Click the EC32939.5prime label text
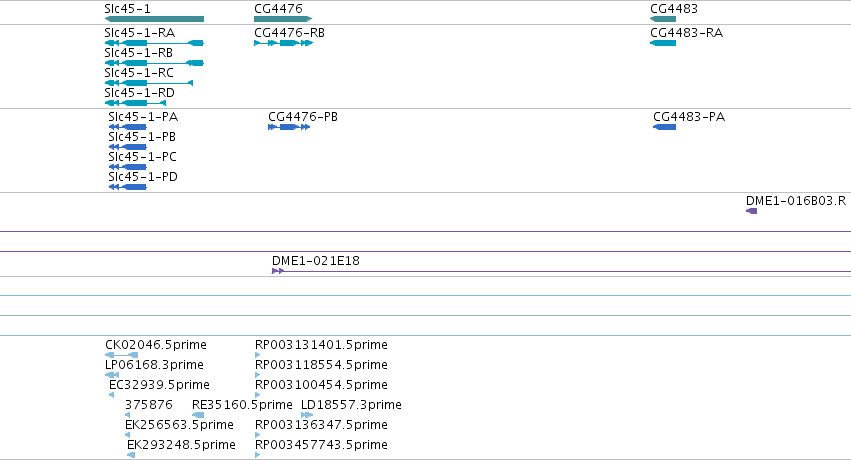This screenshot has width=851, height=460. click(160, 385)
